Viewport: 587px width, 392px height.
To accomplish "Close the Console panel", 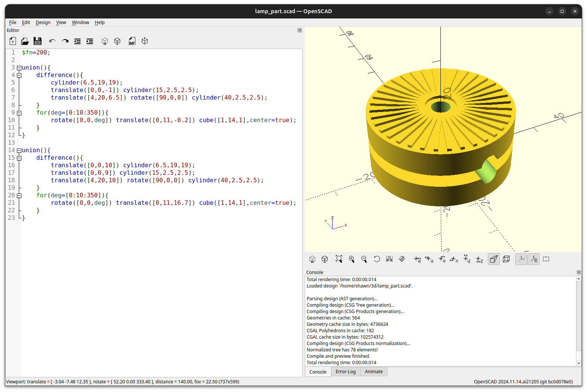I will coord(579,272).
